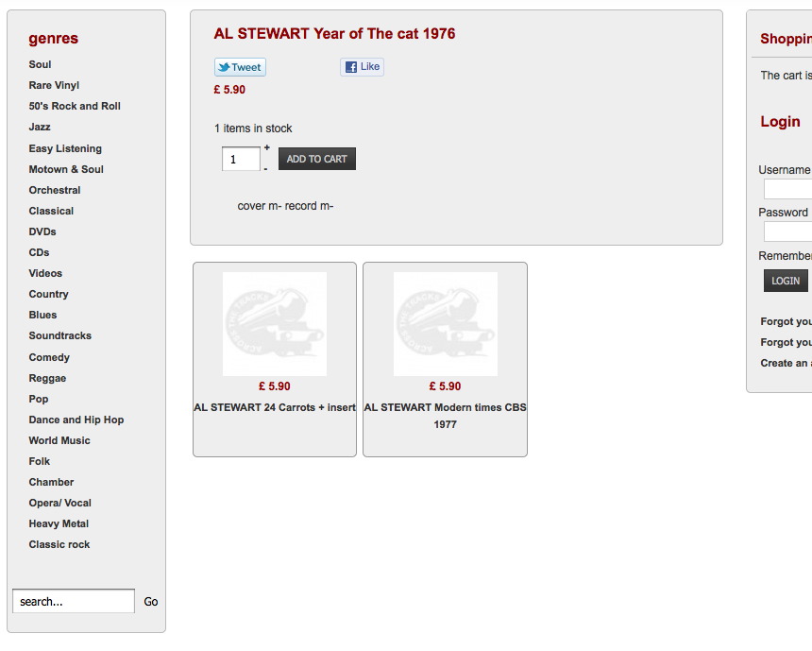Open AL STEWART Modern times CBS 1977 title
This screenshot has height=651, width=812.
click(446, 416)
